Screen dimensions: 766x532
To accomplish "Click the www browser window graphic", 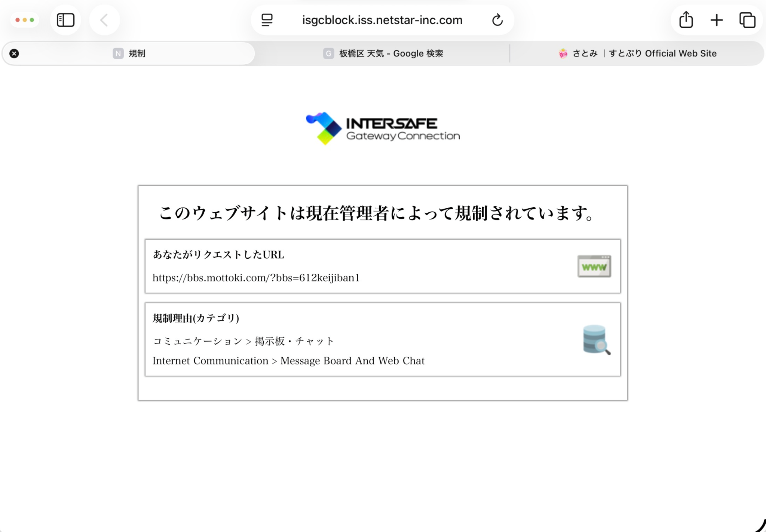I will pos(594,265).
